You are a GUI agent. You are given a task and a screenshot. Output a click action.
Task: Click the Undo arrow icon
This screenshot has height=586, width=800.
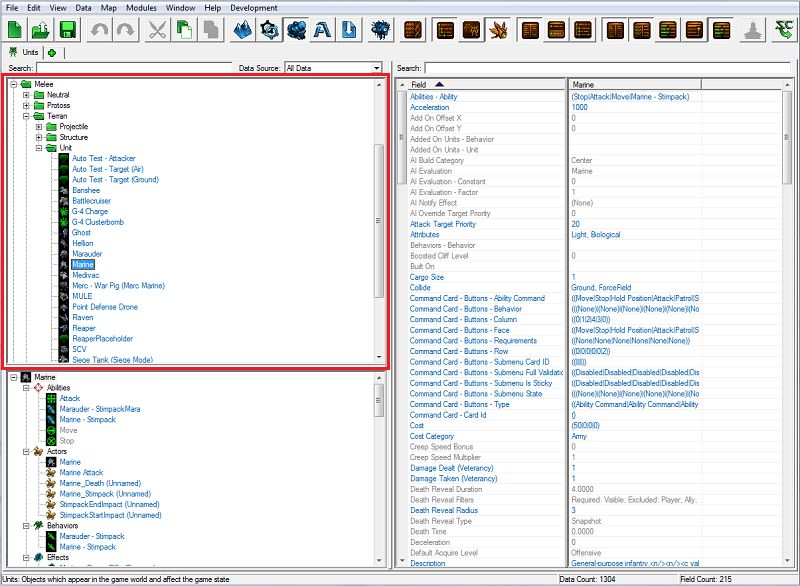(99, 30)
